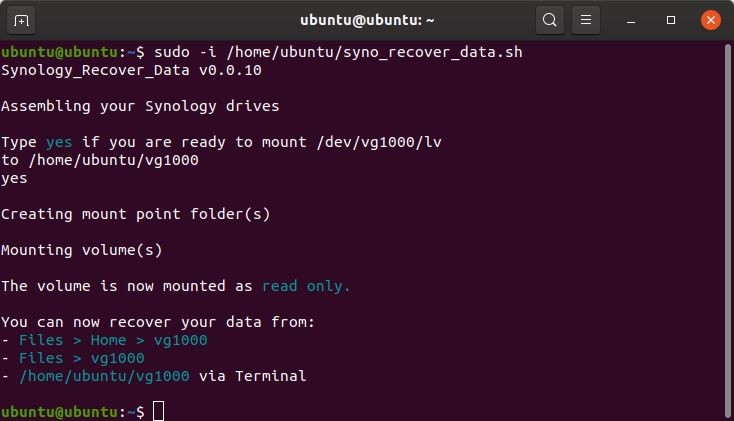Viewport: 734px width, 421px height.
Task: Click the /dev/vg1000/lv device path text
Action: tap(379, 142)
